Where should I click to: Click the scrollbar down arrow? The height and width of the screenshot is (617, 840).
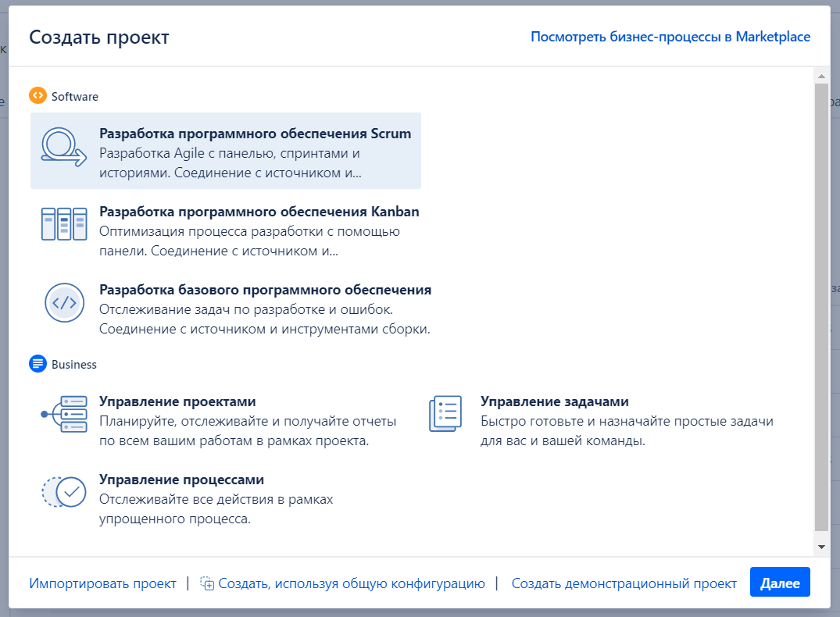point(821,547)
